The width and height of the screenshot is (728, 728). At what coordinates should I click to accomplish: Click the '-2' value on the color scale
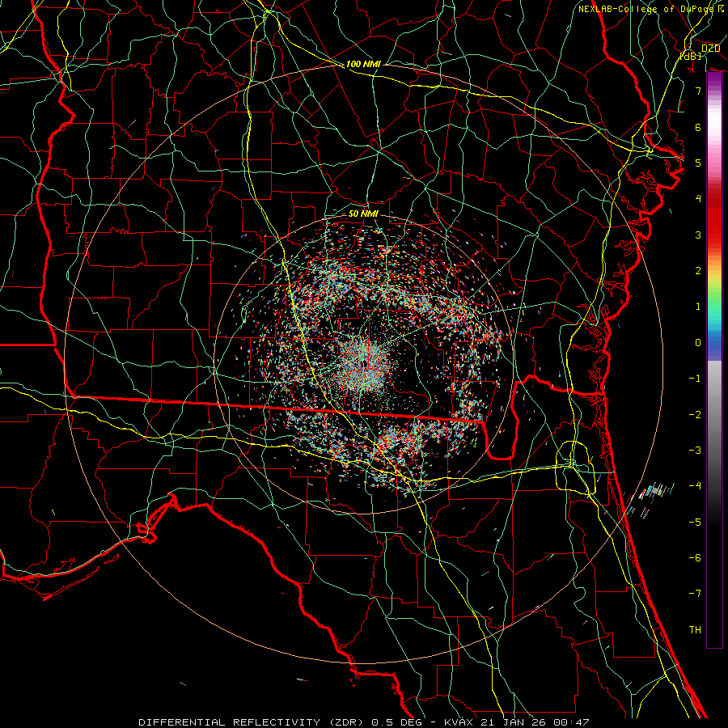695,415
